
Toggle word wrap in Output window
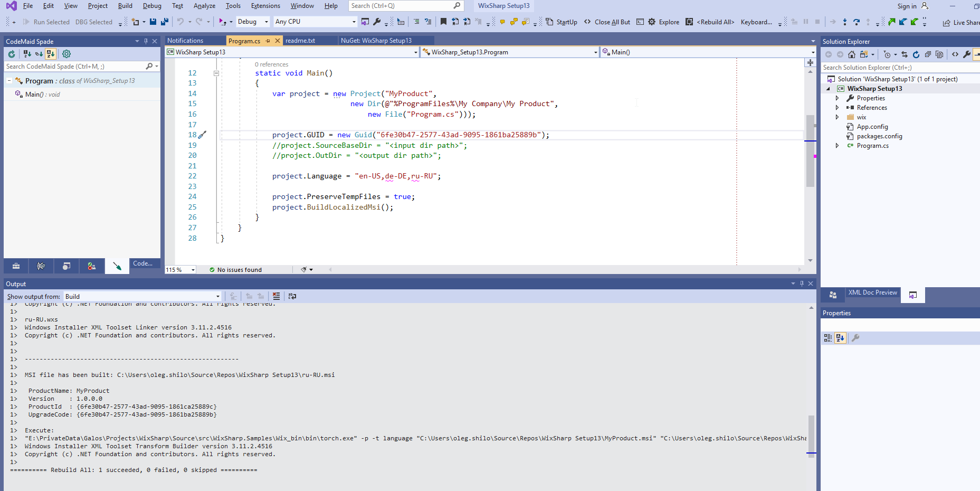[x=292, y=296]
